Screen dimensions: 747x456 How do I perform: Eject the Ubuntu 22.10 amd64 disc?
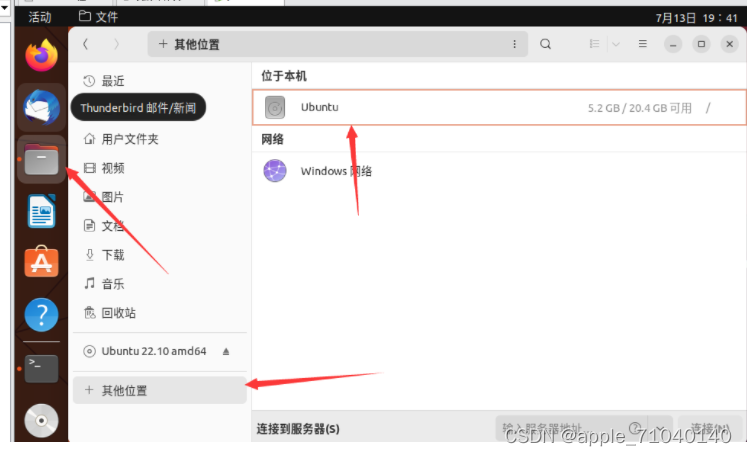(226, 352)
